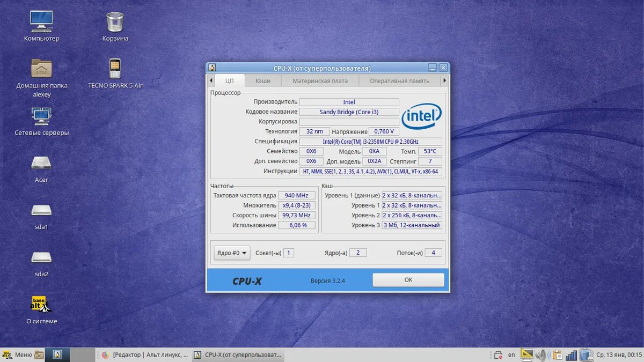The height and width of the screenshot is (362, 644).
Task: Click the Использование value 6,06 %
Action: [x=296, y=225]
